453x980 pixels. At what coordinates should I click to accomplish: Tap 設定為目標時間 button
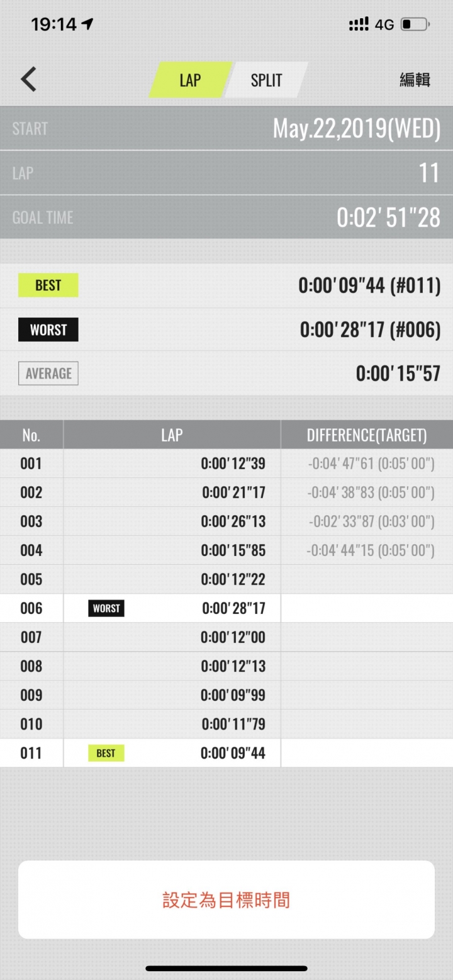tap(226, 899)
